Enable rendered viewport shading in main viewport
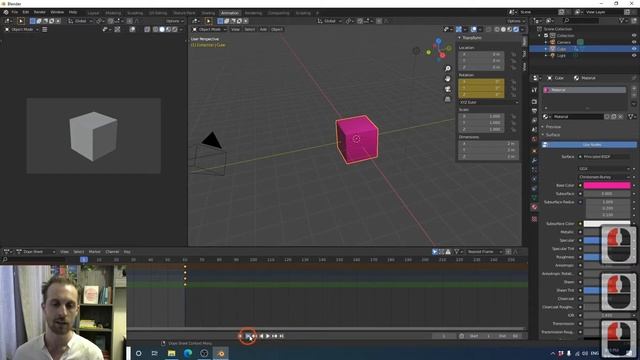The image size is (640, 360). coord(516,29)
